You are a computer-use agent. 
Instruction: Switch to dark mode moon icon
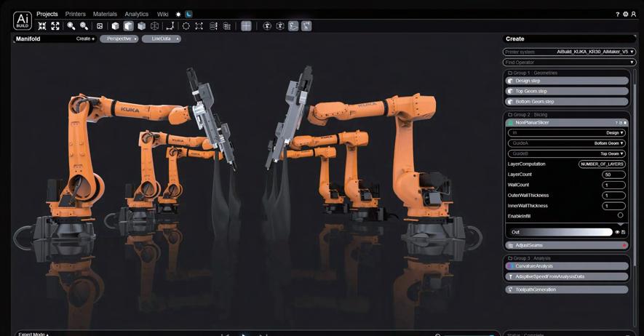(188, 15)
